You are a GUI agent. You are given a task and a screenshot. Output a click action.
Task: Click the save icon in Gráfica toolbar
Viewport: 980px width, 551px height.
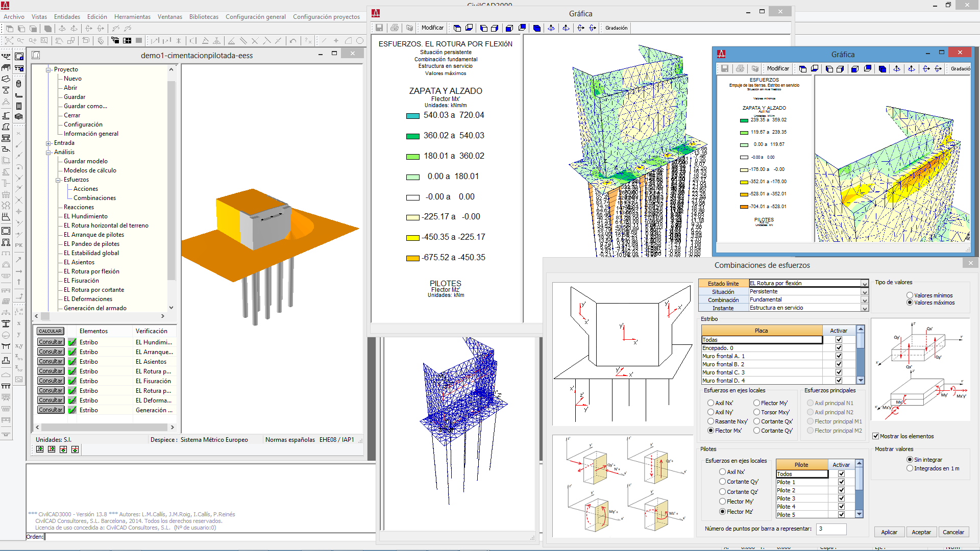coord(379,28)
